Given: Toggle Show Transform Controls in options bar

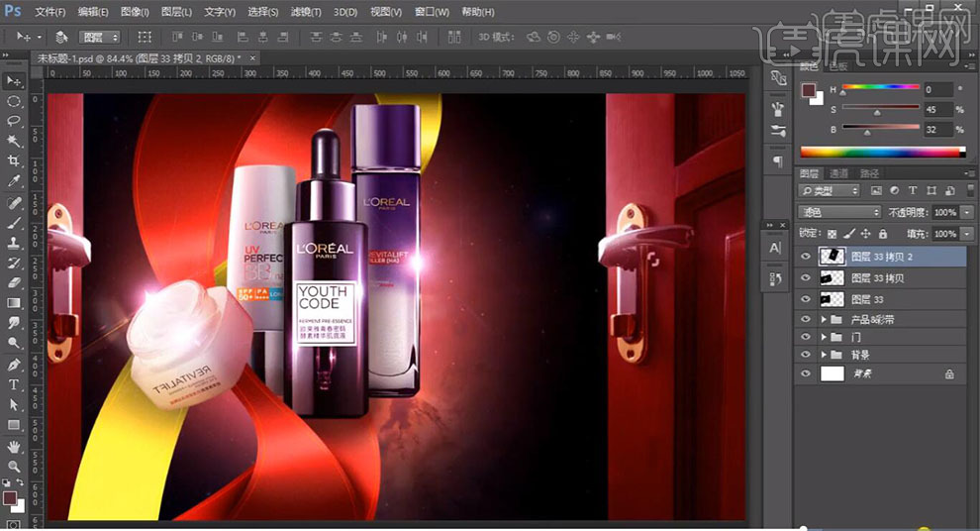Looking at the screenshot, I should [145, 37].
